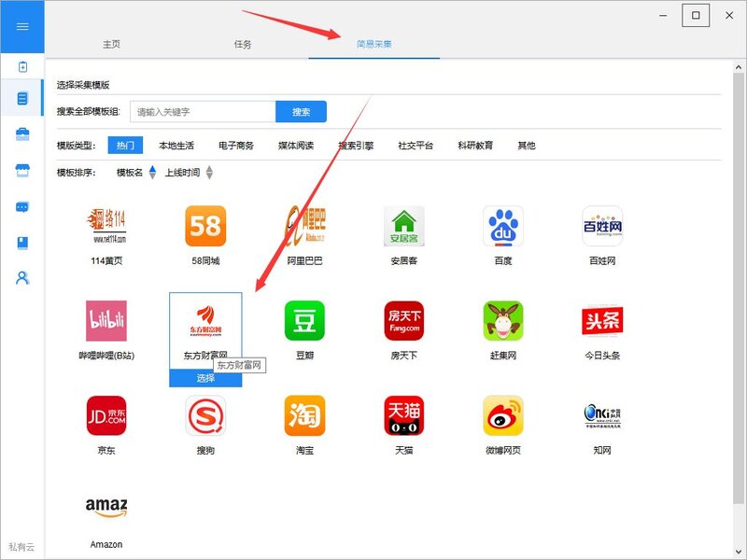747x560 pixels.
Task: Choose the 百姓网 template icon
Action: 602,226
